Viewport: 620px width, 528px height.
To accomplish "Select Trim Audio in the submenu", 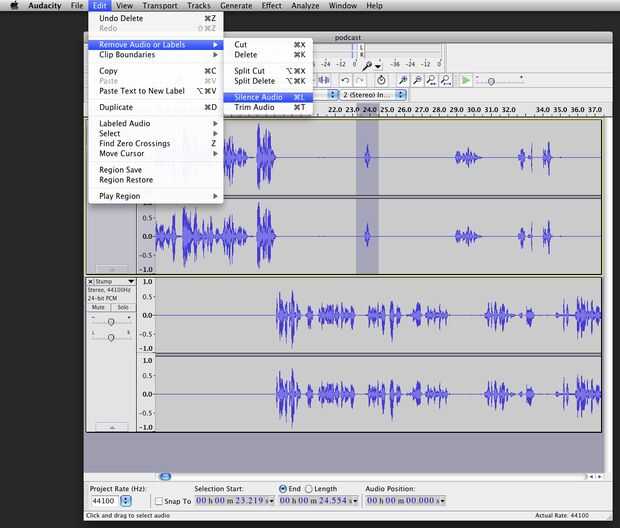I will point(254,108).
